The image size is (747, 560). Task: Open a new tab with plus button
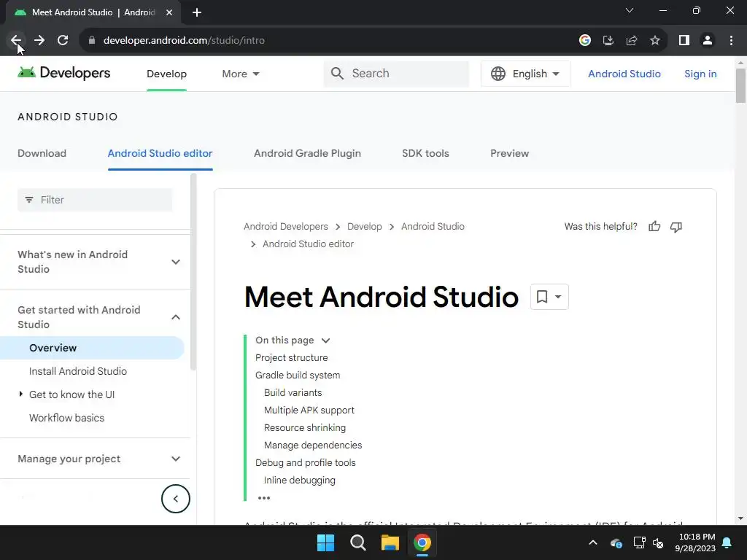(197, 12)
